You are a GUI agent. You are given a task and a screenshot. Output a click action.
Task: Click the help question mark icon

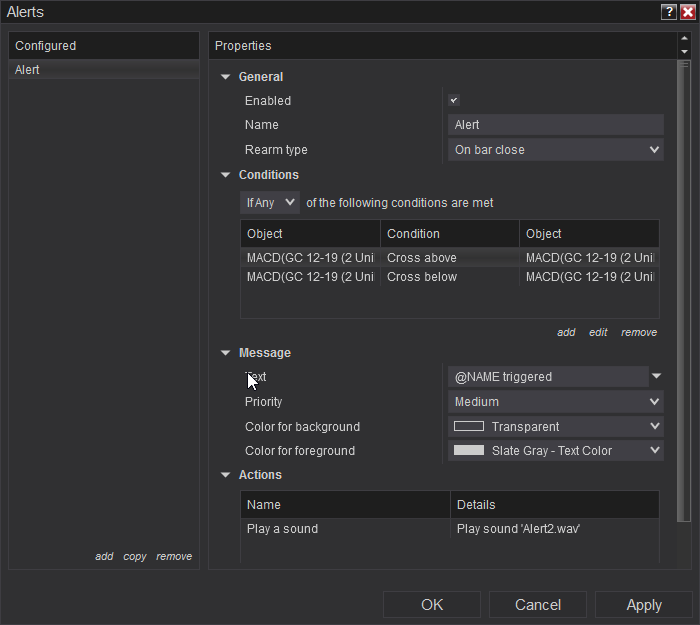pyautogui.click(x=669, y=12)
